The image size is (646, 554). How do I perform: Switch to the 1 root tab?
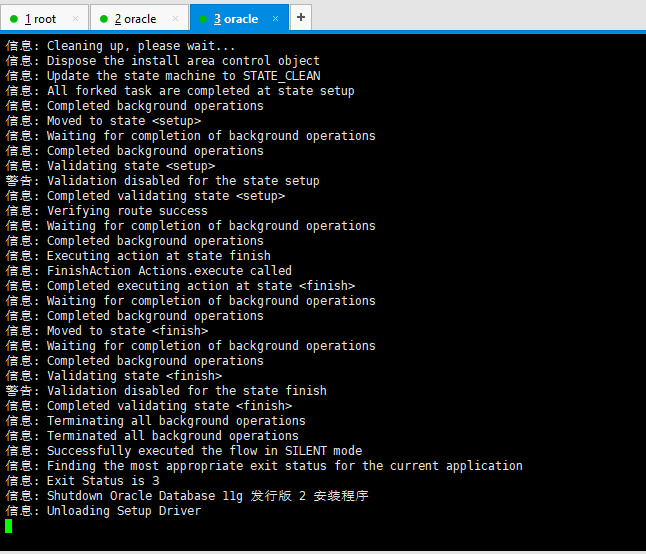[44, 18]
